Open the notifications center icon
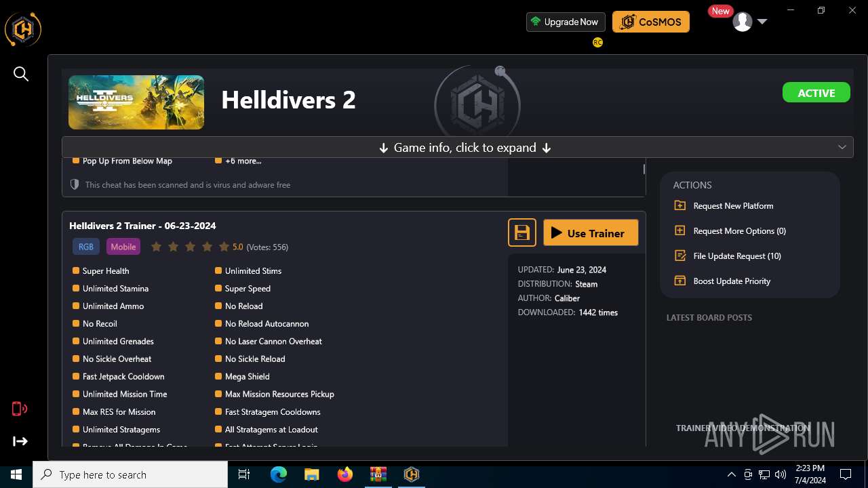 pyautogui.click(x=846, y=474)
